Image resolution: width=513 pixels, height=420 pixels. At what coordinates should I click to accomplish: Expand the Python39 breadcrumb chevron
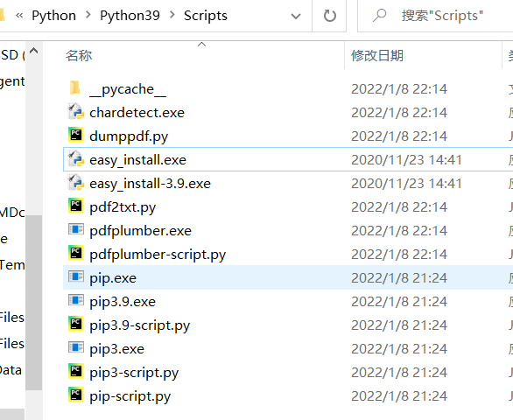pyautogui.click(x=172, y=15)
